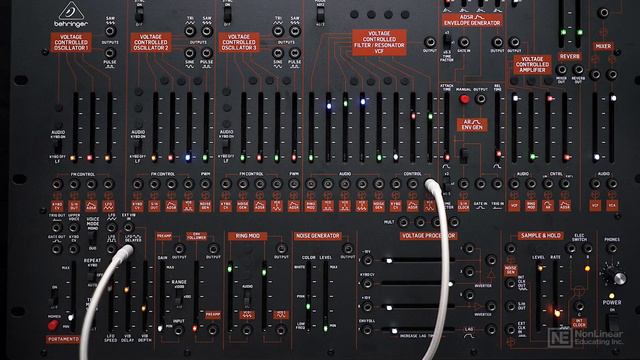640x360 pixels.
Task: Click the Vib Depth slider
Action: tap(144, 297)
